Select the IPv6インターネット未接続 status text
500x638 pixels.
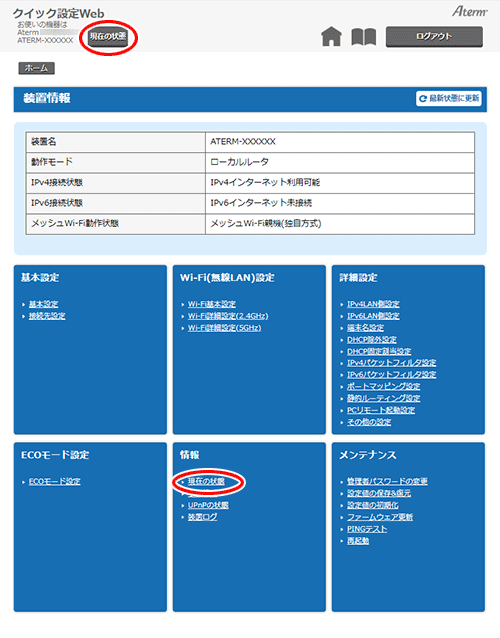coord(261,203)
